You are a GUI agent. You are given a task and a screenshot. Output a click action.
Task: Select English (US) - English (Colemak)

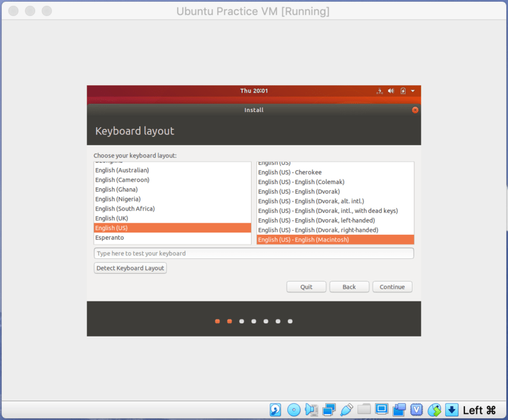click(335, 182)
